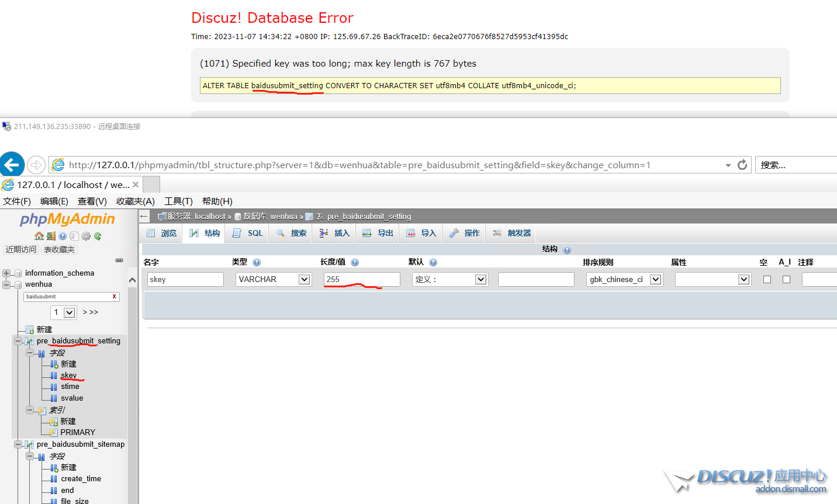The height and width of the screenshot is (504, 837).
Task: Click browser forward arrow button
Action: coord(36,165)
